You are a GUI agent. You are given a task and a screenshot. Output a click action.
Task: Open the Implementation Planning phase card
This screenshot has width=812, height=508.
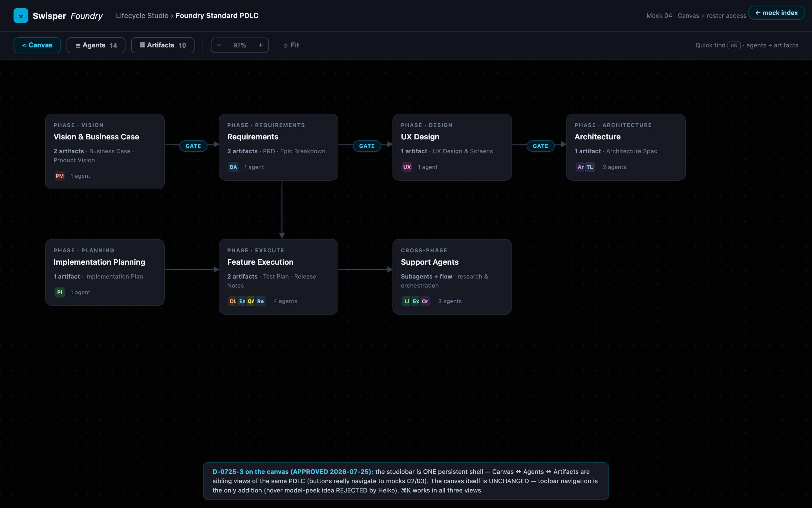click(x=105, y=272)
